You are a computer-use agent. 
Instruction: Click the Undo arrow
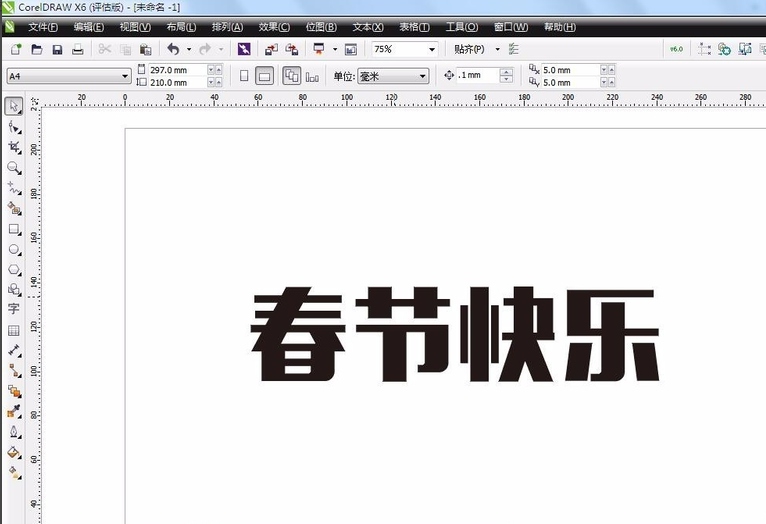173,49
